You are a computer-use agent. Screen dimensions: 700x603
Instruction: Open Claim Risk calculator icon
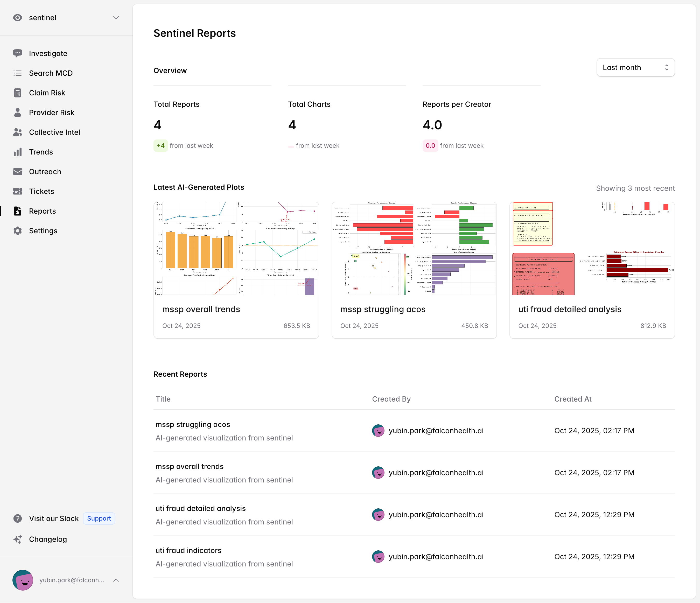(x=18, y=93)
